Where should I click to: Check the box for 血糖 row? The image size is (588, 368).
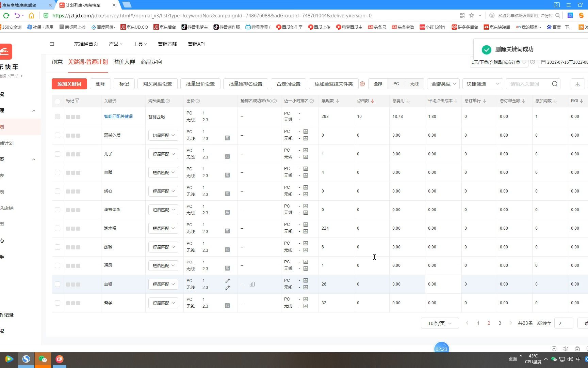point(58,284)
